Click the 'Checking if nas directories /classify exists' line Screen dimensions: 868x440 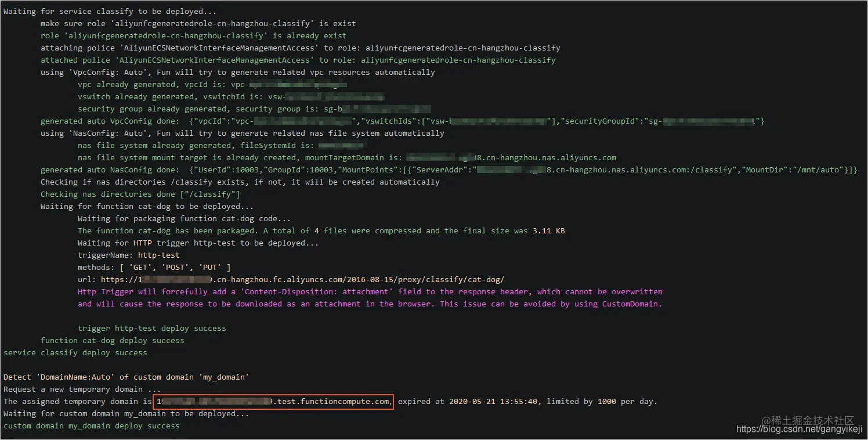click(240, 182)
